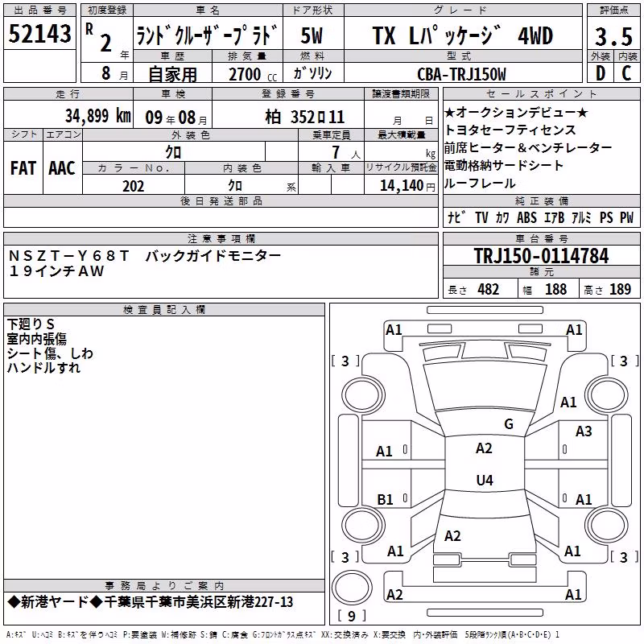Click the ★オークションデビュー★ sales point
The height and width of the screenshot is (644, 644).
tap(516, 112)
